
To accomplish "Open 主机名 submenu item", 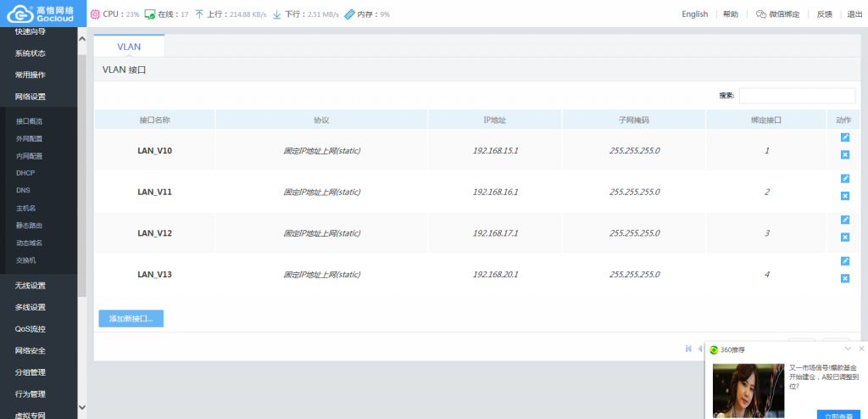I will tap(26, 208).
